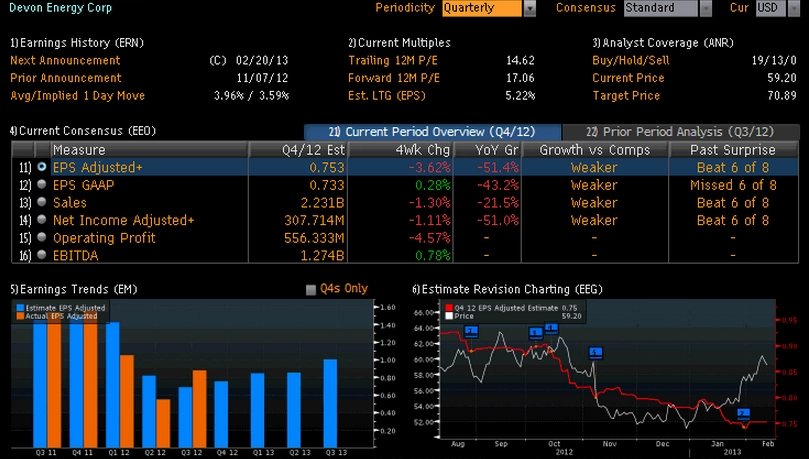Click the Operating Profit 4Wk change -4.57%
809x459 pixels.
coord(429,238)
